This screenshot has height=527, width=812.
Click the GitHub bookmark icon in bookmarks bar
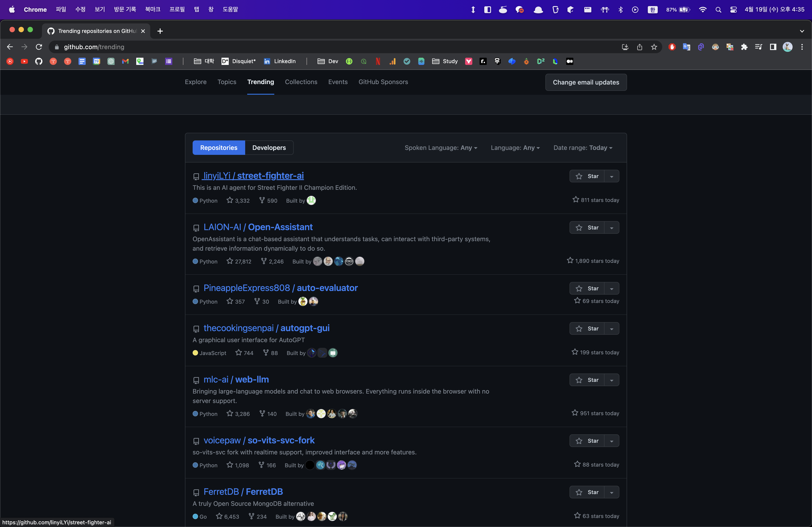pos(39,61)
